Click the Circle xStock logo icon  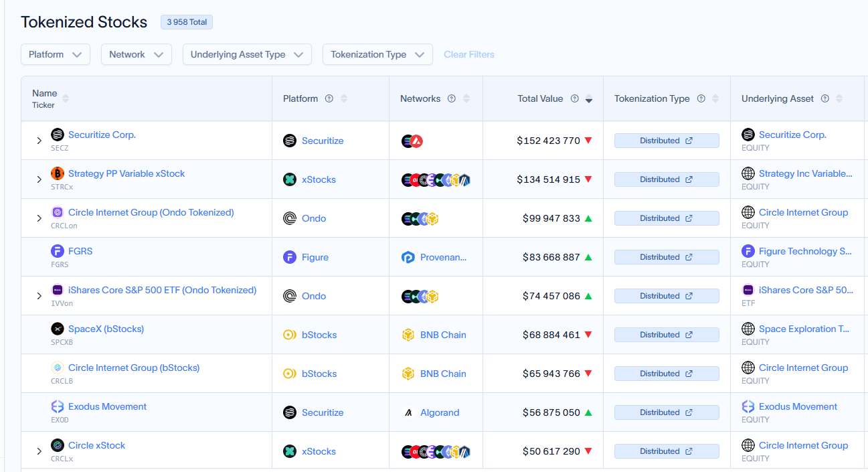pyautogui.click(x=58, y=445)
